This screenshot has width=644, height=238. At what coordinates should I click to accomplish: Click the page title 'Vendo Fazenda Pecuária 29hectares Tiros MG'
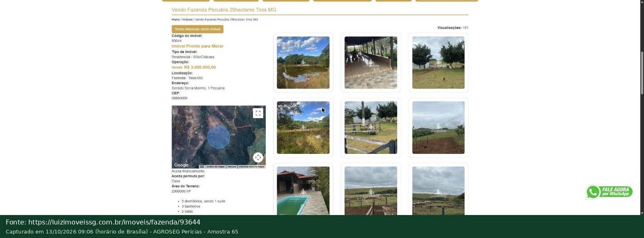pyautogui.click(x=224, y=10)
